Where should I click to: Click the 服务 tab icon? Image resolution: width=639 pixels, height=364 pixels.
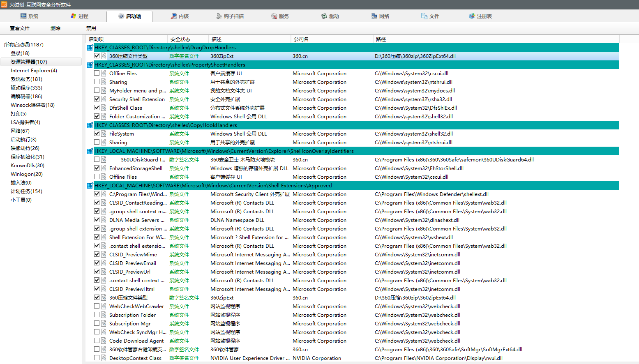tap(274, 16)
